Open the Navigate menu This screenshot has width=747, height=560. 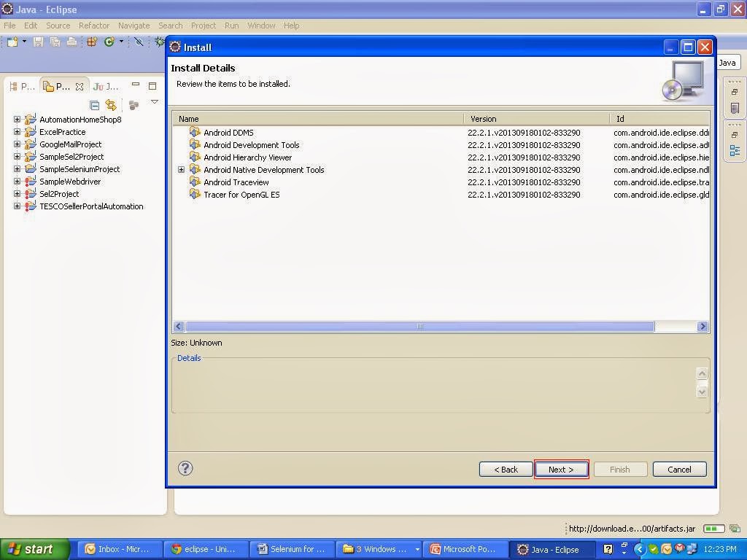[x=134, y=26]
